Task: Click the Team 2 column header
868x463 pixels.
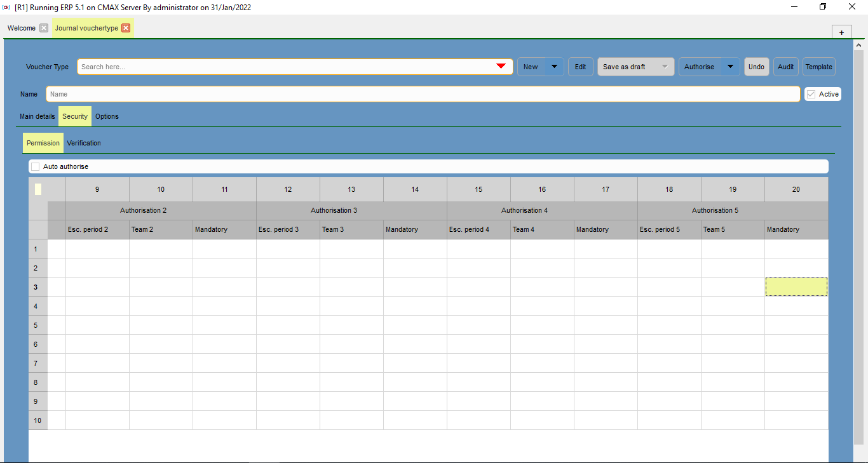Action: point(161,229)
